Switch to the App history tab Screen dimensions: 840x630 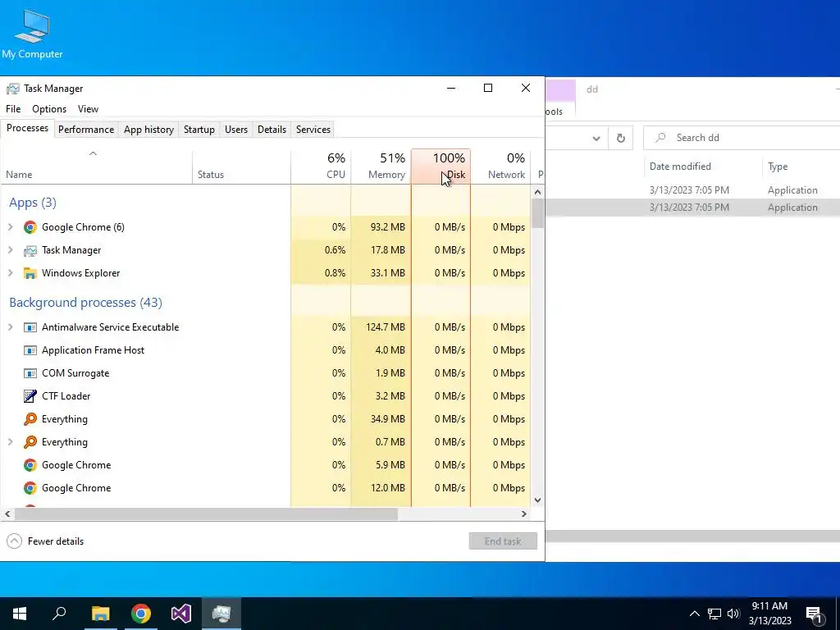click(x=149, y=130)
